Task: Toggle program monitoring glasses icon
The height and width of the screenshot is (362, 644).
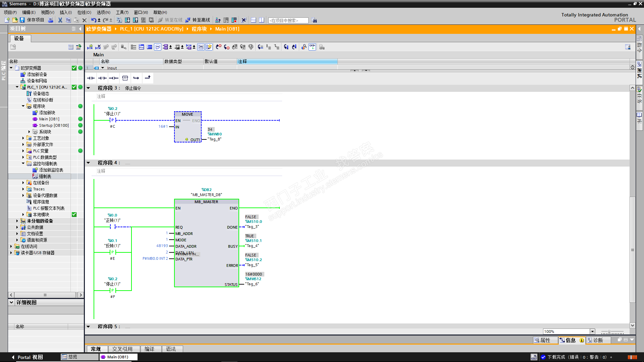Action: click(312, 47)
